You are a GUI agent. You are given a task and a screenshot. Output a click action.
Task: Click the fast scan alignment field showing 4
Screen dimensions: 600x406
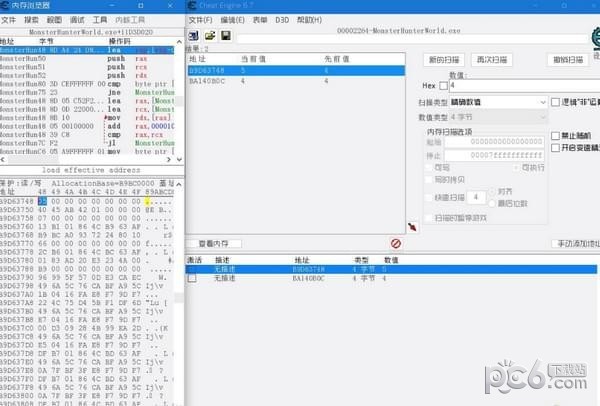point(476,197)
